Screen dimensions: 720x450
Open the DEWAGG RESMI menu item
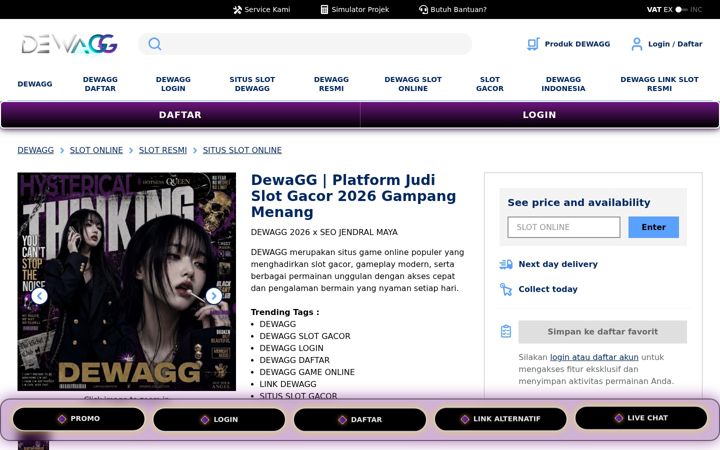click(331, 84)
